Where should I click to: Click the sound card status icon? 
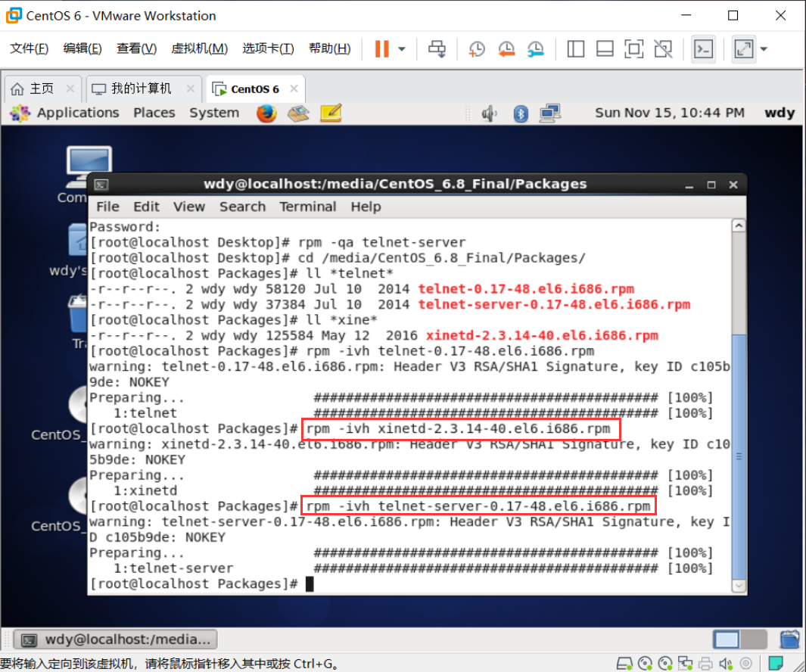pyautogui.click(x=726, y=664)
